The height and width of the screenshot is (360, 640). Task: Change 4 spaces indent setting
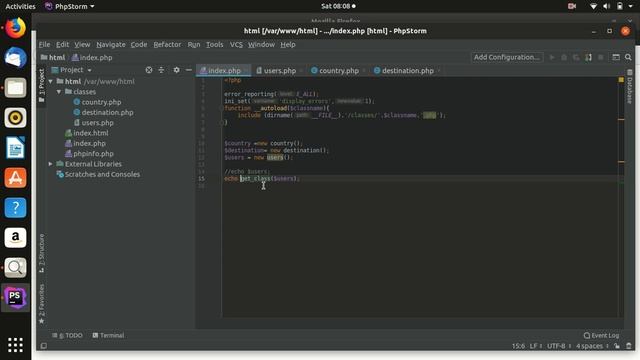pyautogui.click(x=592, y=346)
